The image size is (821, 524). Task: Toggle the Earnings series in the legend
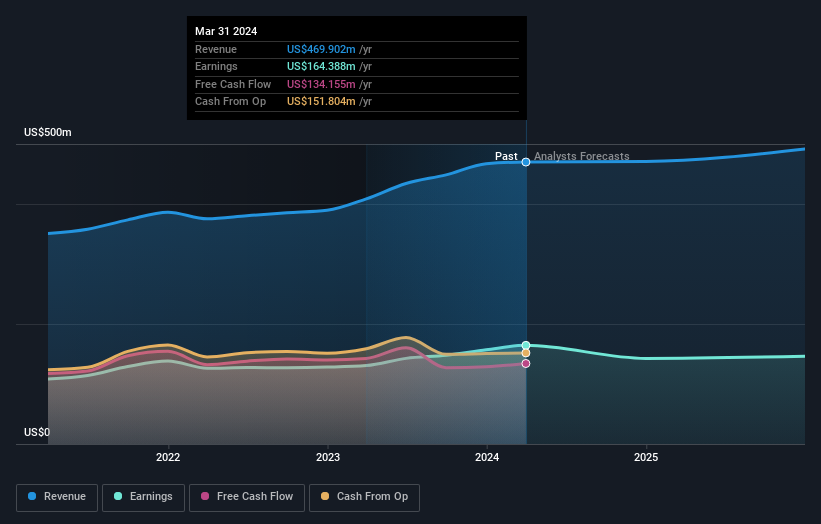(143, 497)
